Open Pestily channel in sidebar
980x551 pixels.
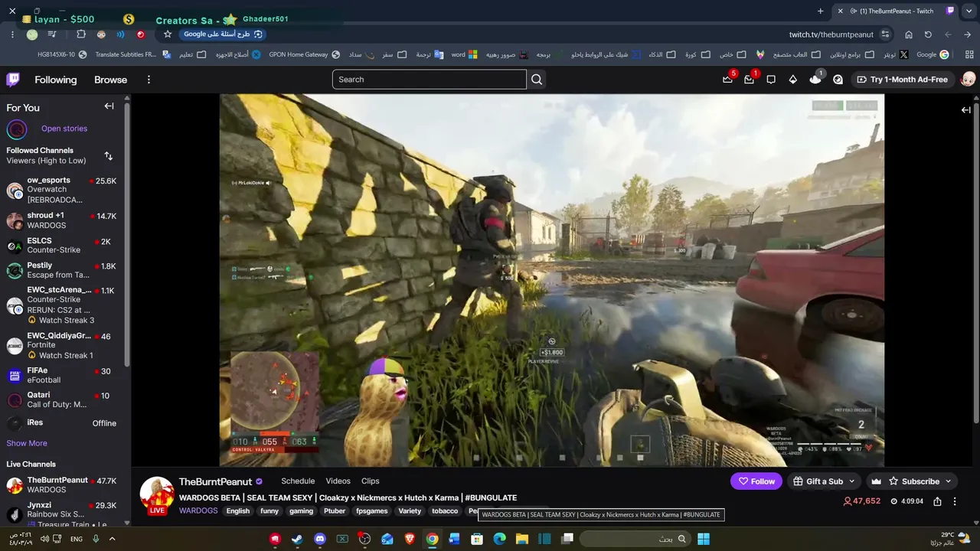[62, 270]
